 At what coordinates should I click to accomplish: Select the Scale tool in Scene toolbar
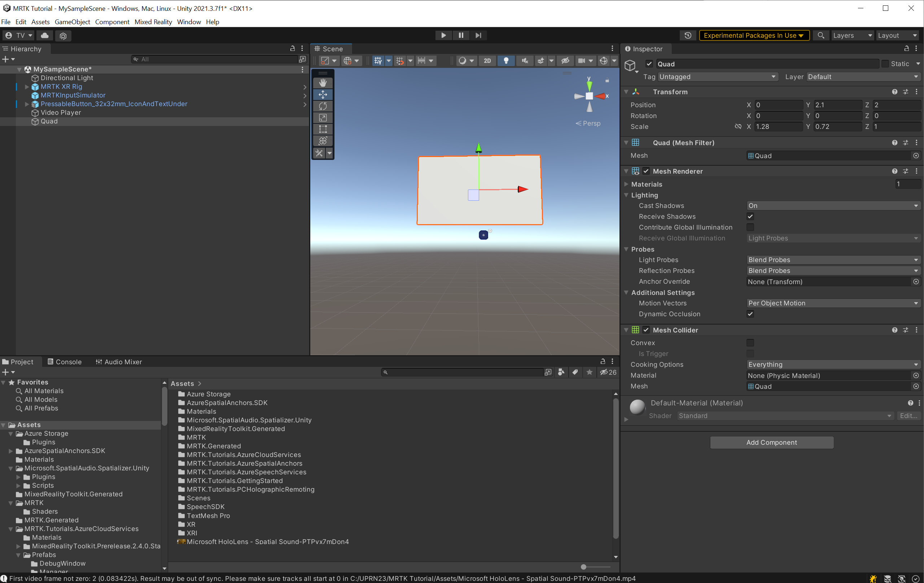pyautogui.click(x=323, y=117)
